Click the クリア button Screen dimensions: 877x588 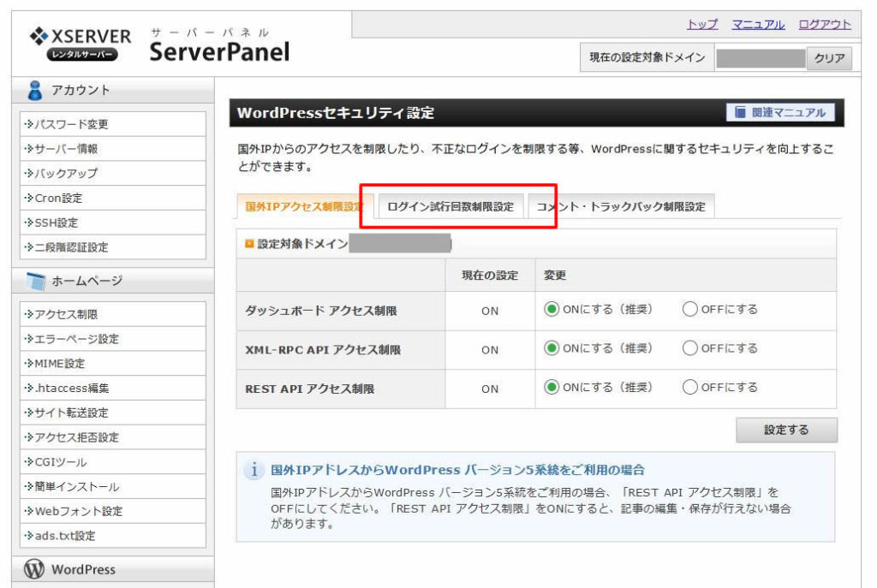tap(829, 57)
